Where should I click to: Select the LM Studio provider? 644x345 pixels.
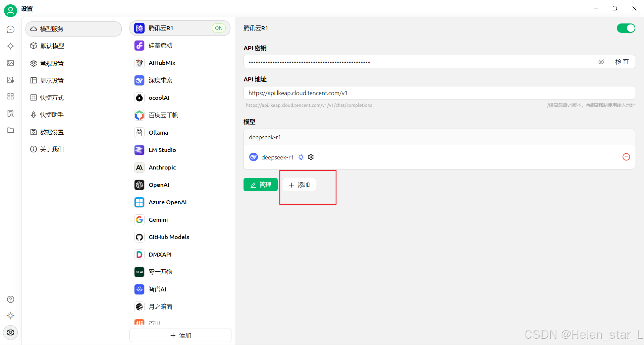point(180,150)
